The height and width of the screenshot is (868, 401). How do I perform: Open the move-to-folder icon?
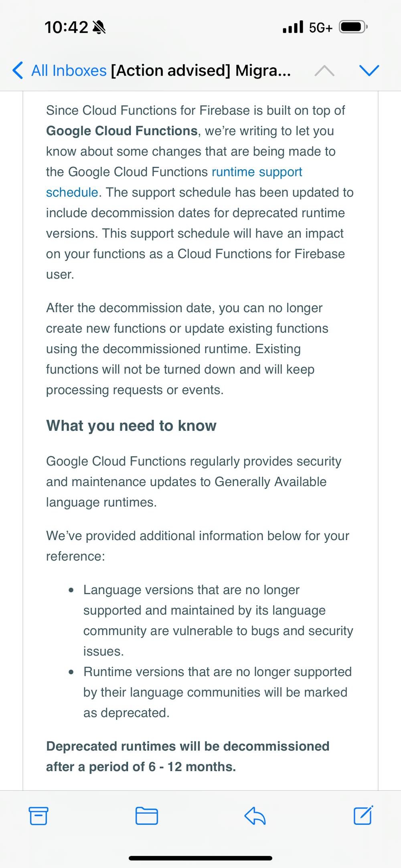147,816
